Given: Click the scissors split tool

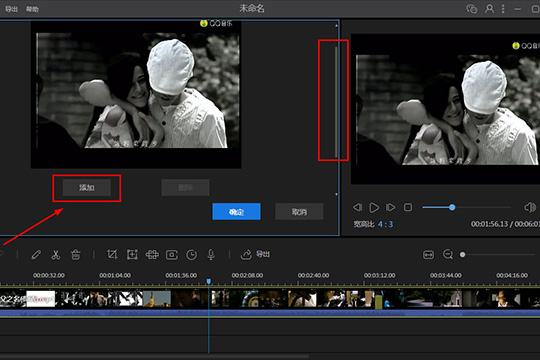Looking at the screenshot, I should pyautogui.click(x=56, y=255).
